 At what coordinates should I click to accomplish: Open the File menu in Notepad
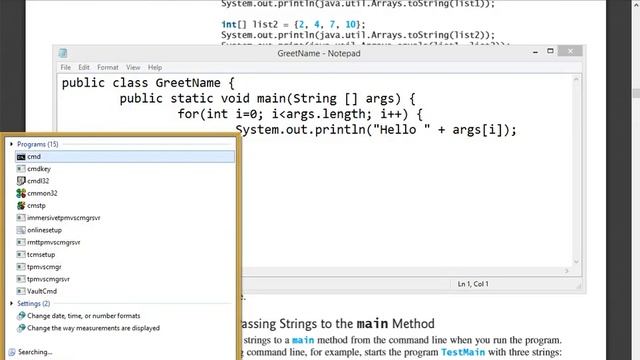pyautogui.click(x=65, y=67)
